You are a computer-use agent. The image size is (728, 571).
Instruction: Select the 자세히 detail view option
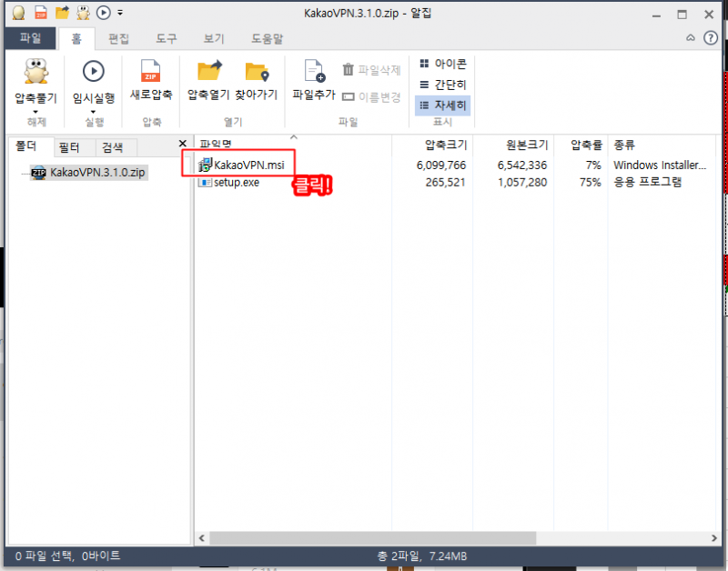(x=443, y=105)
